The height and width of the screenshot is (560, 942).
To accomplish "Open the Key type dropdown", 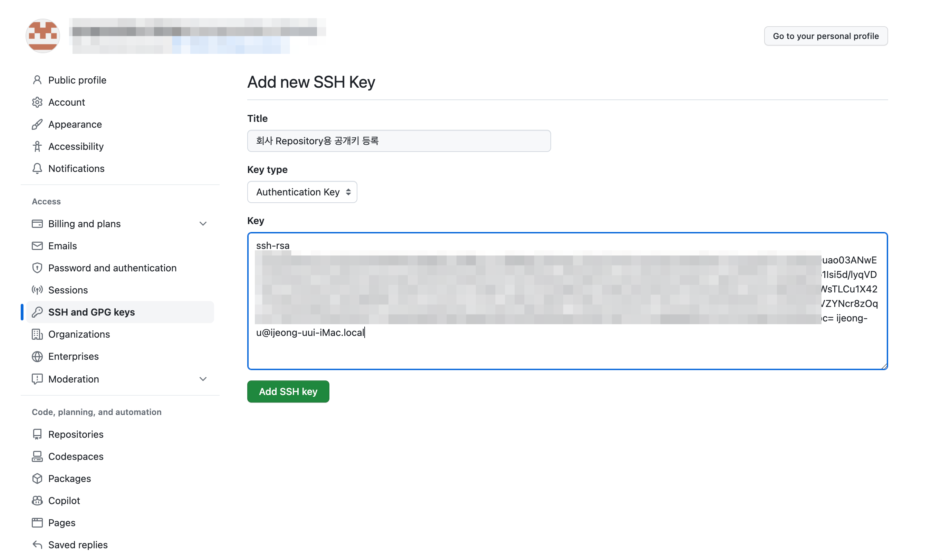I will tap(302, 192).
